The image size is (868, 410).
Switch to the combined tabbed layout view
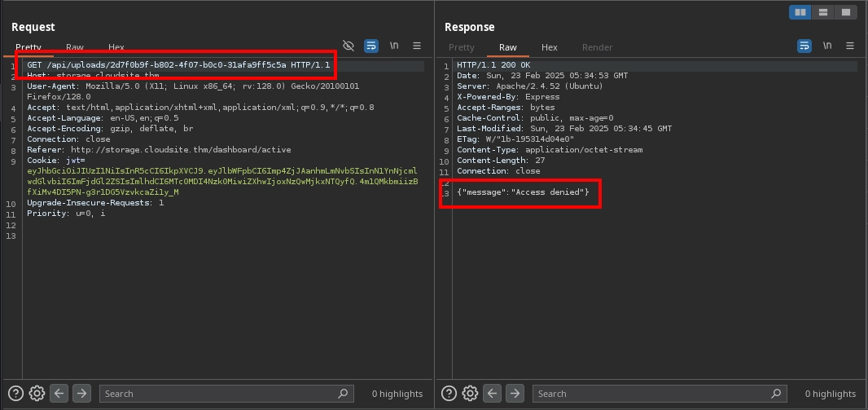[846, 12]
